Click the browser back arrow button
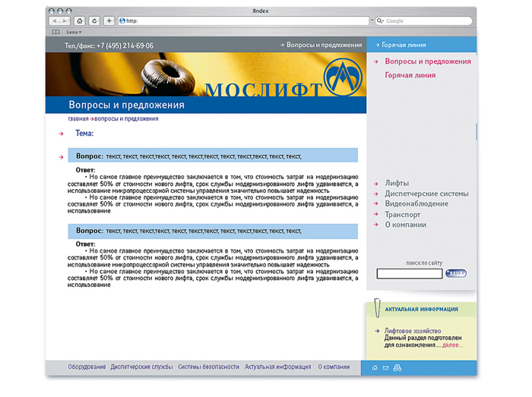This screenshot has width=532, height=397. (54, 21)
